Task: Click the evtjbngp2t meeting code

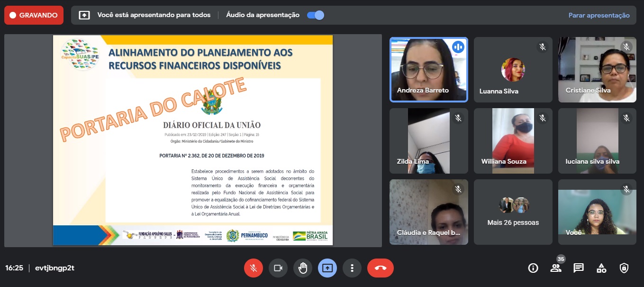Action: click(x=54, y=268)
